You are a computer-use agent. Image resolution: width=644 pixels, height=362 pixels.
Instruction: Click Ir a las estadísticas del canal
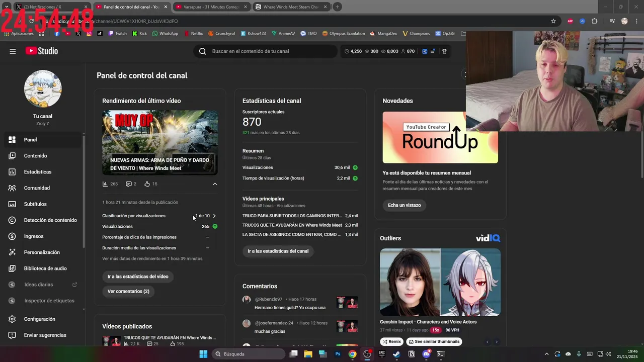pos(278,251)
